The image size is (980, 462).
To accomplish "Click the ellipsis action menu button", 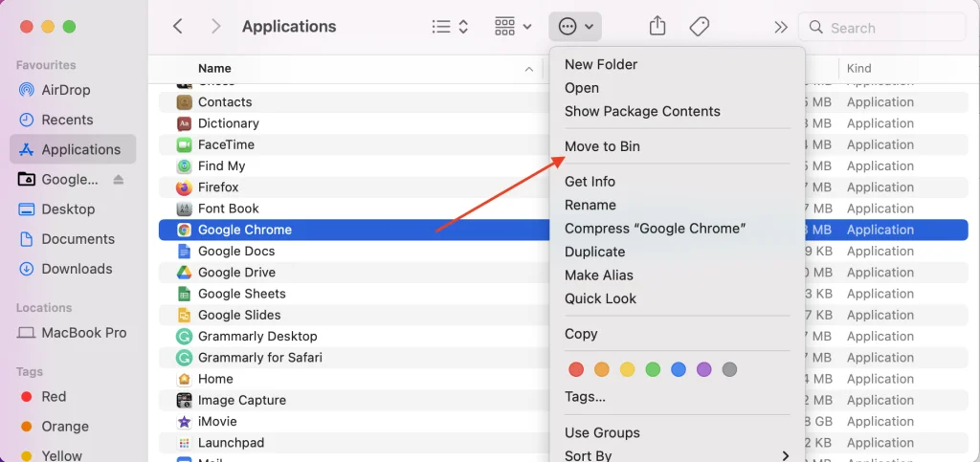I will [x=575, y=27].
